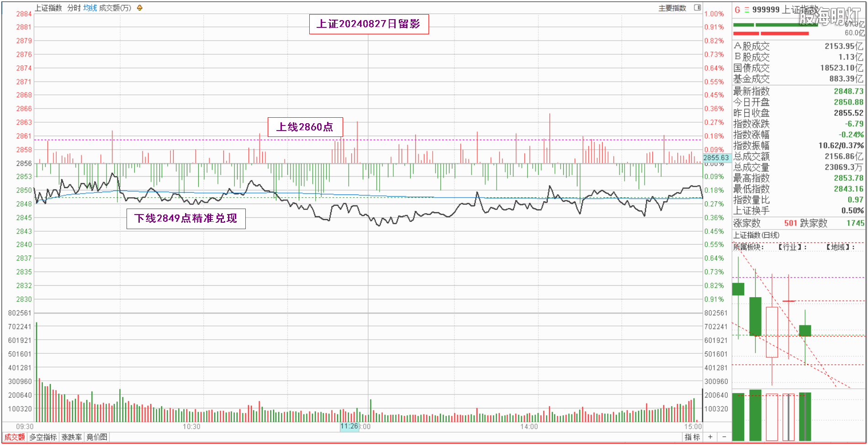This screenshot has width=868, height=445.
Task: Click the 10:30 time label
Action: 191,427
